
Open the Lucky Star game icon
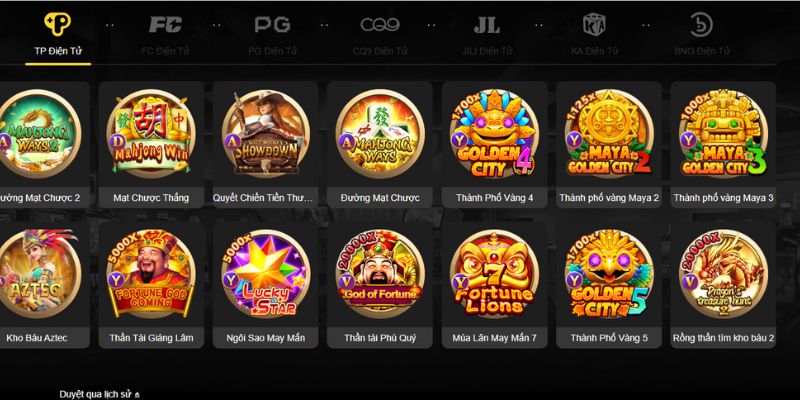265,273
